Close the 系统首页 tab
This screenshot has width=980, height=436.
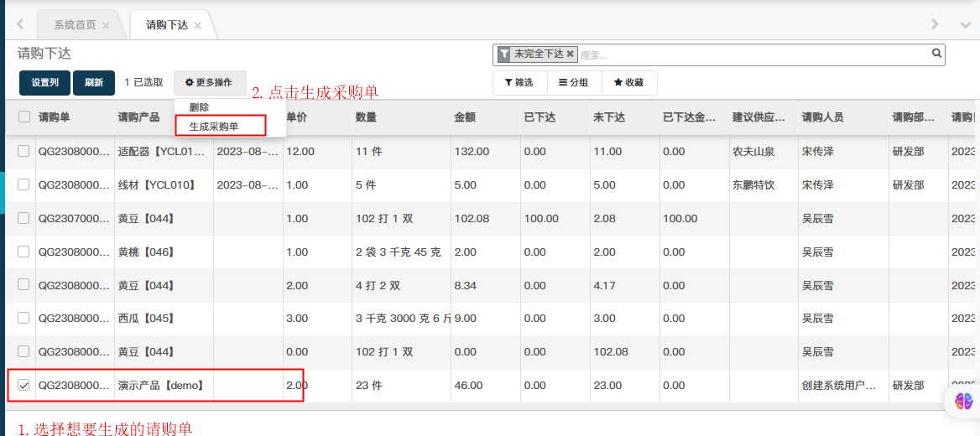coord(106,25)
